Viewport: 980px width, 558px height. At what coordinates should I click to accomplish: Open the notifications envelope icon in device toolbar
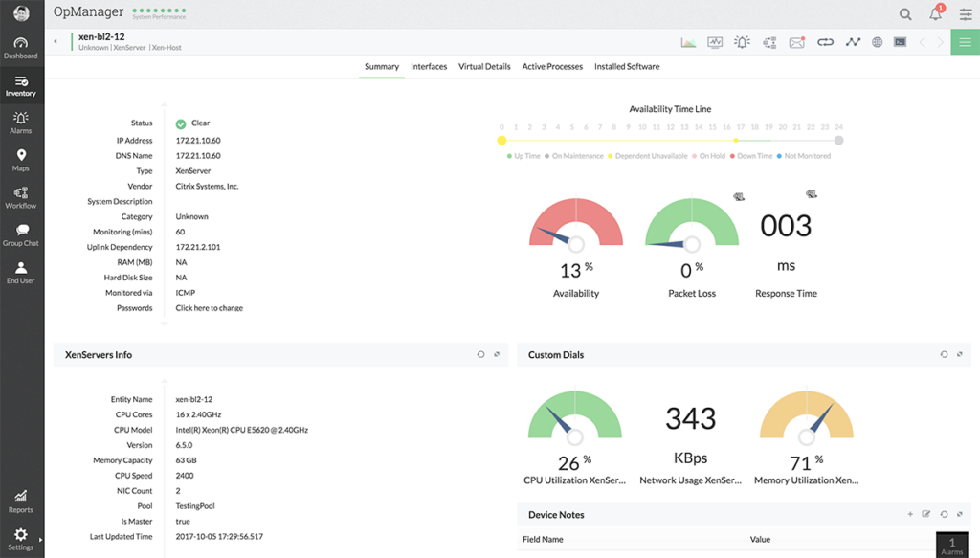[796, 42]
